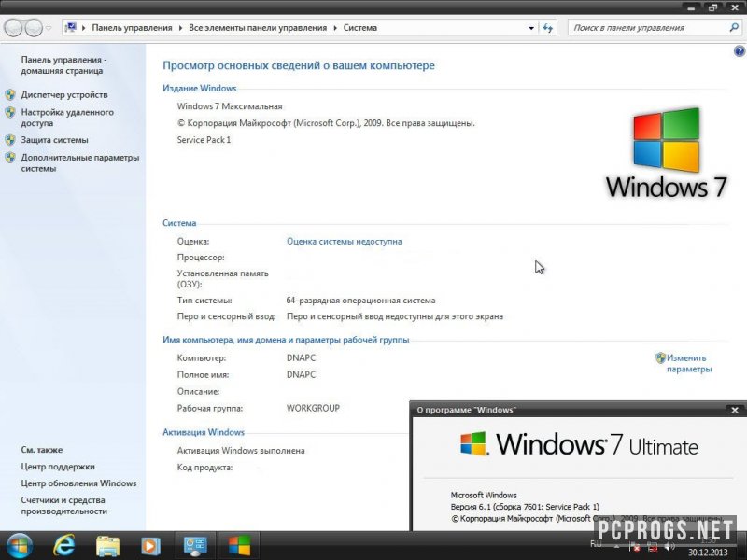
Task: Open the Start menu orb
Action: pos(19,546)
